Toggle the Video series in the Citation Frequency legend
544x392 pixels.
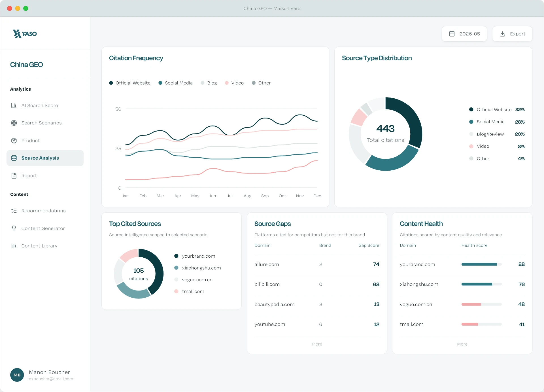click(234, 83)
